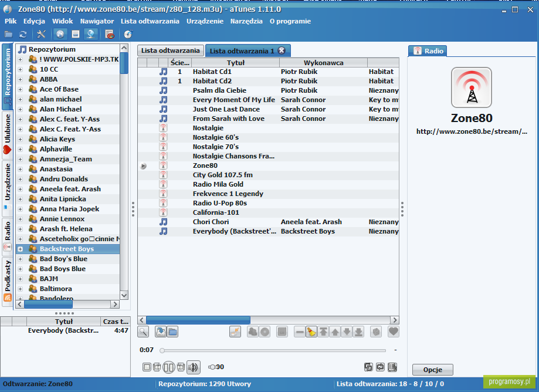
Task: Click the artist people icon in playlist toolbar
Action: (253, 332)
